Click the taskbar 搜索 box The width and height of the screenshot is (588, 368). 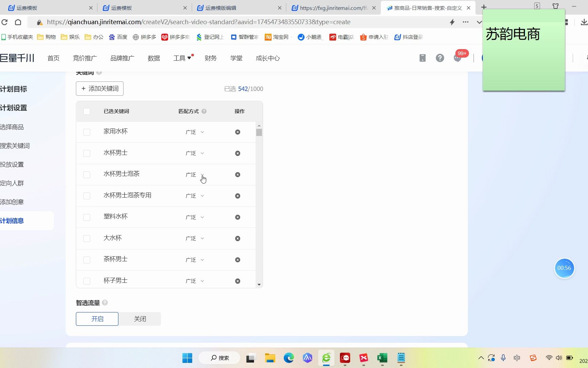(219, 358)
